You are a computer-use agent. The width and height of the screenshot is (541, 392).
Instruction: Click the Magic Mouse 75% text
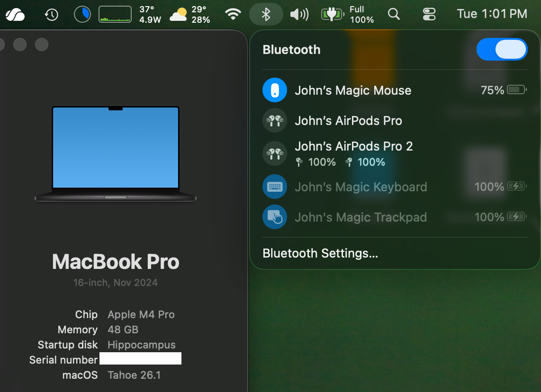click(x=492, y=90)
